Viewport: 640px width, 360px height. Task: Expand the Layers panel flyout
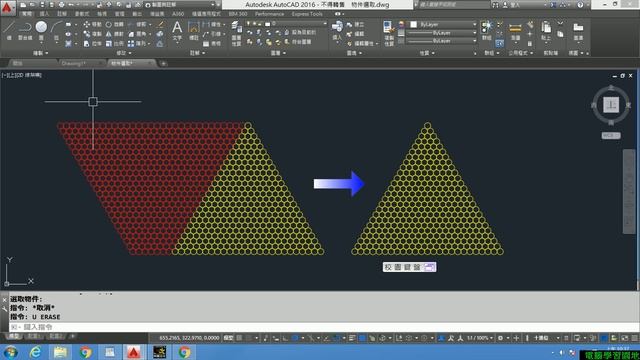click(278, 53)
